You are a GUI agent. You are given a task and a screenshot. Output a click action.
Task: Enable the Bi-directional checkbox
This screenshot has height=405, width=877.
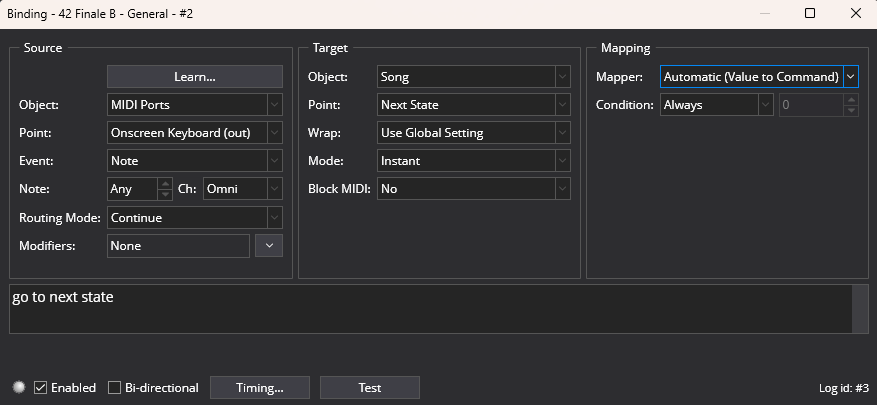pos(114,387)
